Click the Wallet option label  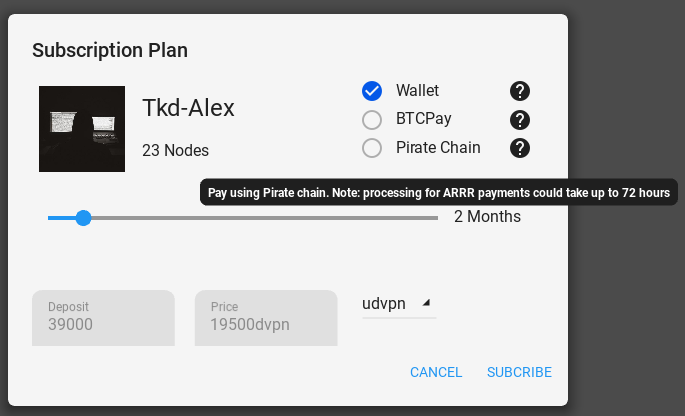tap(417, 91)
